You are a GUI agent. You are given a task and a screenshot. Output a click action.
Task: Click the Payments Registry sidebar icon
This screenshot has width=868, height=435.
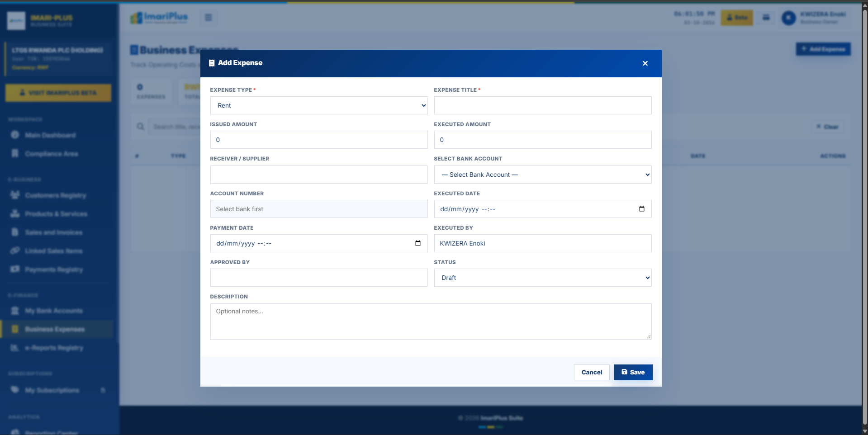[x=15, y=270]
